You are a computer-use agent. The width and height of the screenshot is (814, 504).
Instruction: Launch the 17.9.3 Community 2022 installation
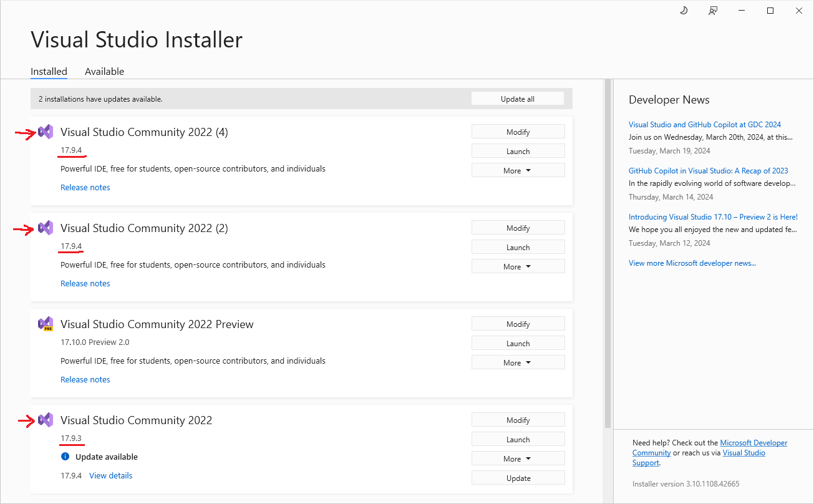(x=518, y=439)
